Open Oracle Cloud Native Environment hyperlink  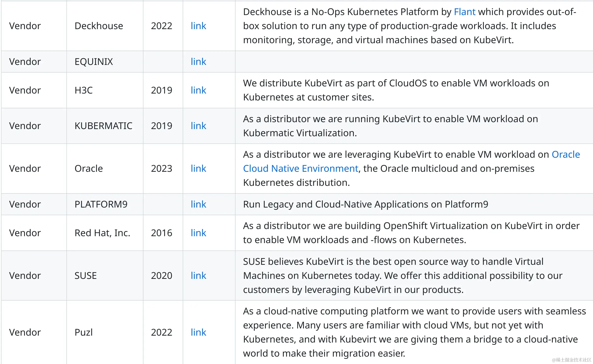click(300, 169)
